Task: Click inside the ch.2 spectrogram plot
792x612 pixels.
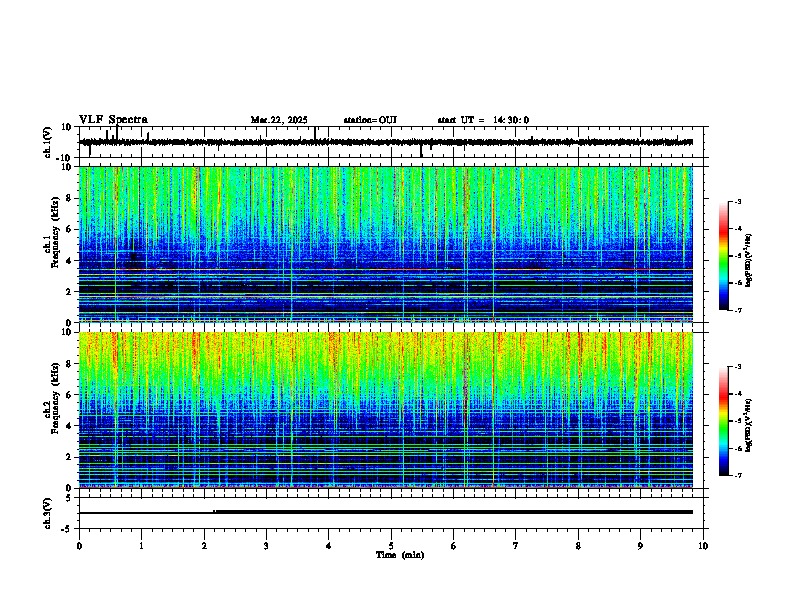Action: pyautogui.click(x=386, y=410)
